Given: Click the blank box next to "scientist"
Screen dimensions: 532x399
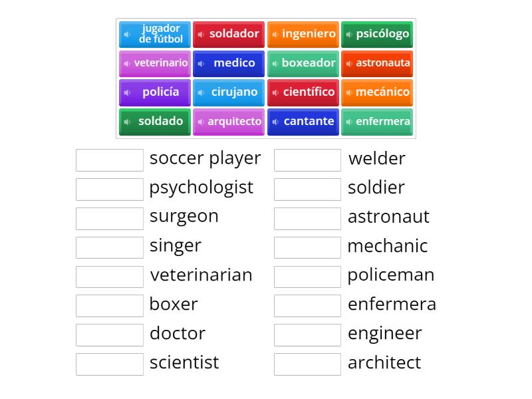Looking at the screenshot, I should click(110, 364).
